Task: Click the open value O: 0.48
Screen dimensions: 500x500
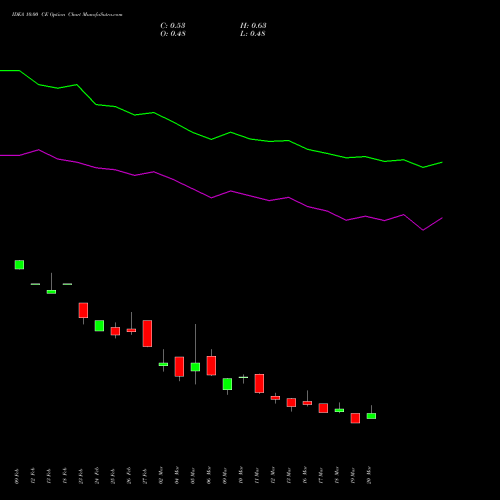Action: [x=173, y=34]
